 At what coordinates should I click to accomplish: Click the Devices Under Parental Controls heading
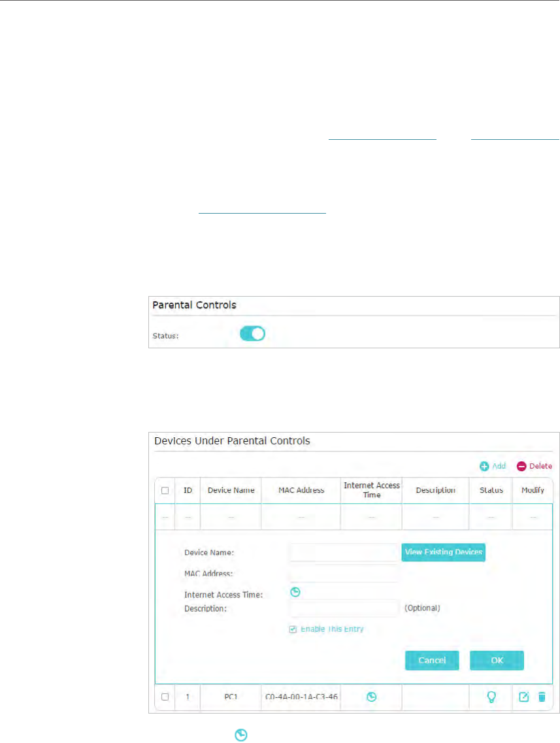tap(232, 441)
